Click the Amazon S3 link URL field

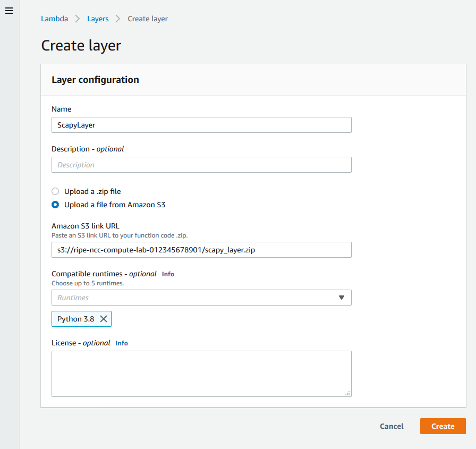point(201,250)
